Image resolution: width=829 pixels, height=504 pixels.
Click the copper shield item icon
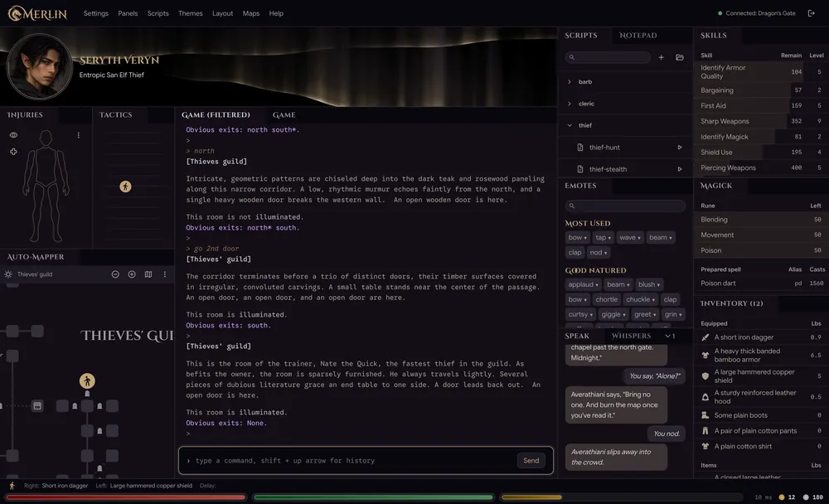point(705,376)
